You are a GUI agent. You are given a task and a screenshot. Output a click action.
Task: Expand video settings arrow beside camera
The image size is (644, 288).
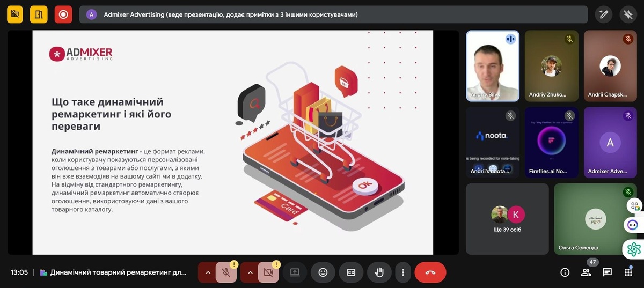(250, 272)
